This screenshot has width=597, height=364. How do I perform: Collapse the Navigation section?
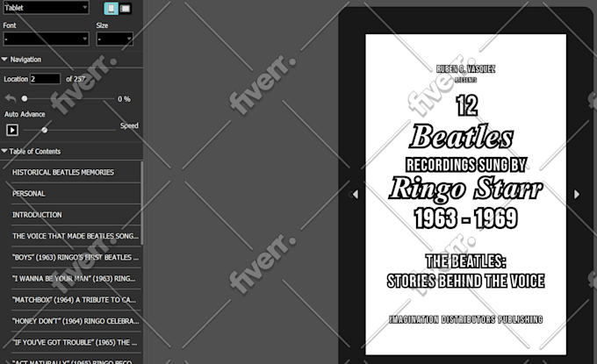4,60
